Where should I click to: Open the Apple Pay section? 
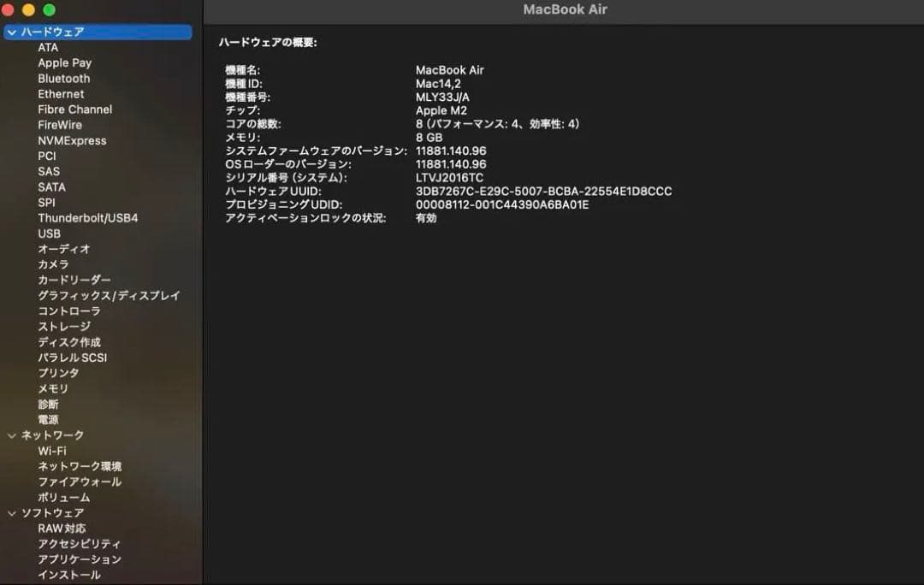(x=64, y=62)
